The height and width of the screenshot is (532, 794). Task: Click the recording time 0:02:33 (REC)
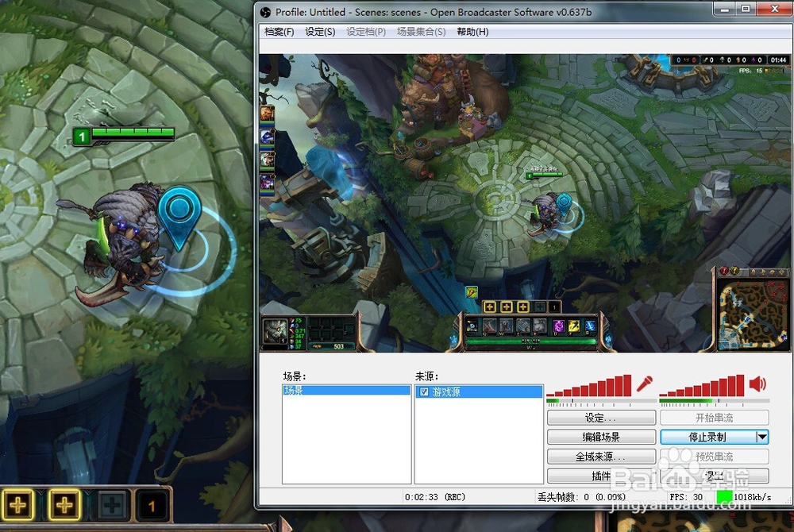[x=435, y=497]
